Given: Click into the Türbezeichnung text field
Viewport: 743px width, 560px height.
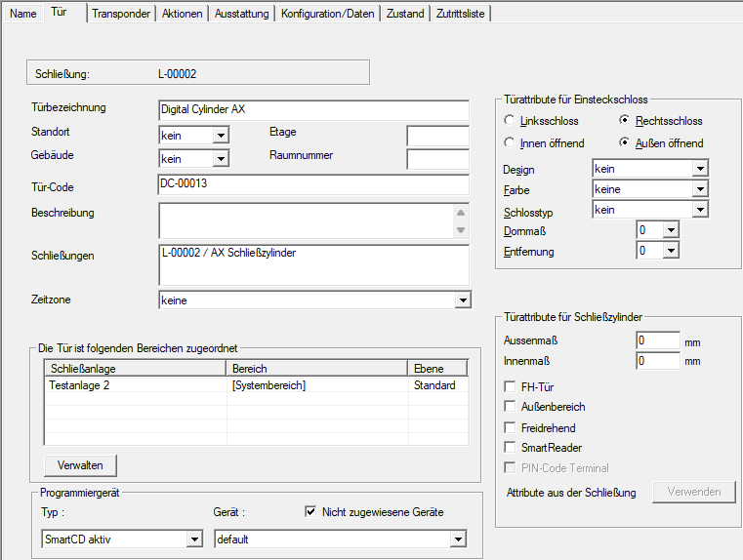Looking at the screenshot, I should 312,109.
